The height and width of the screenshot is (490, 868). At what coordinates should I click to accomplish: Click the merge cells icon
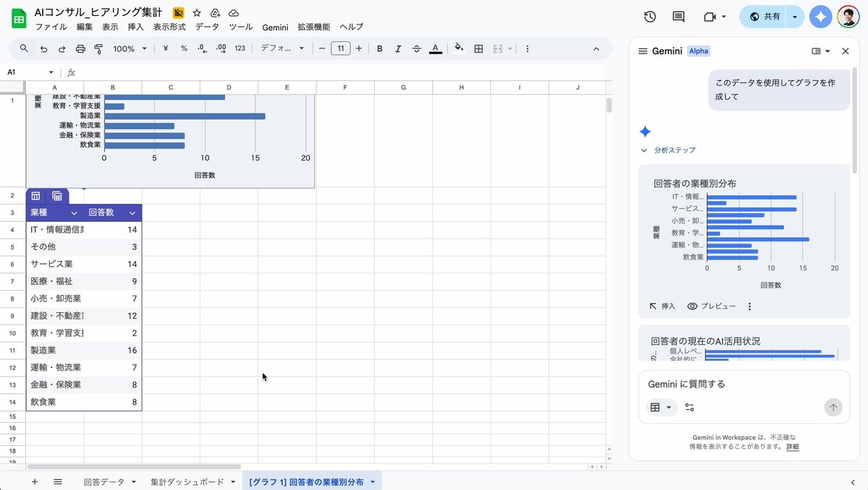[x=498, y=48]
